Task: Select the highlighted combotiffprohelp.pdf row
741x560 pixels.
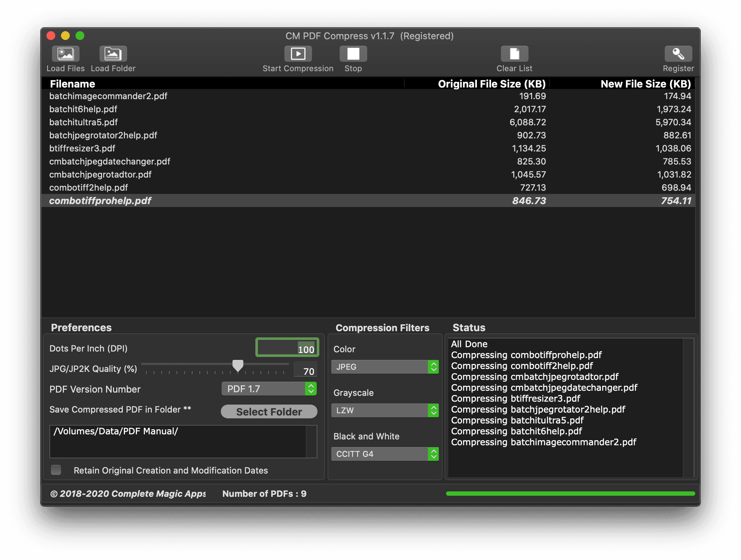Action: (368, 200)
